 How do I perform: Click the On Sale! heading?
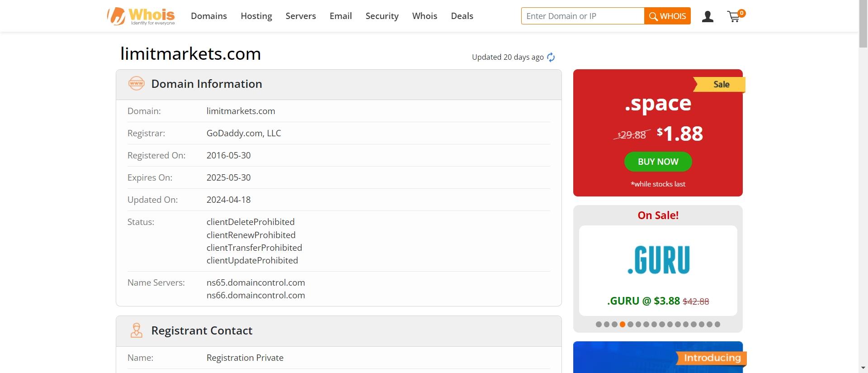[x=658, y=215]
